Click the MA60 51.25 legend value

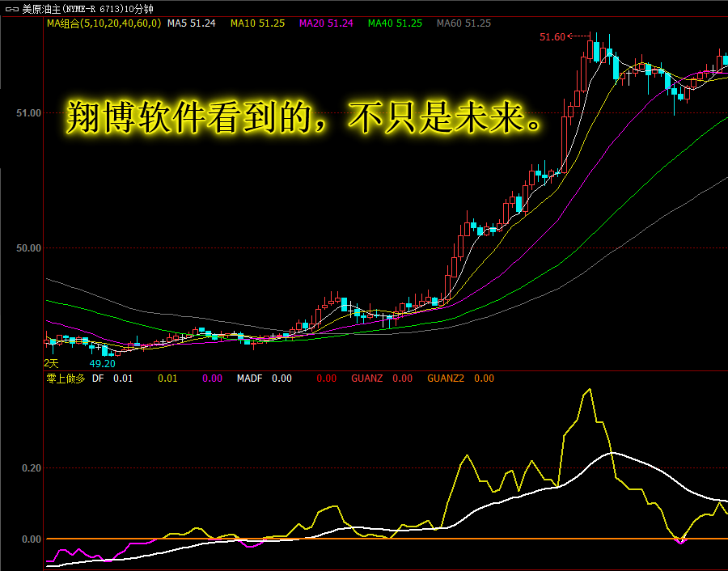point(463,23)
